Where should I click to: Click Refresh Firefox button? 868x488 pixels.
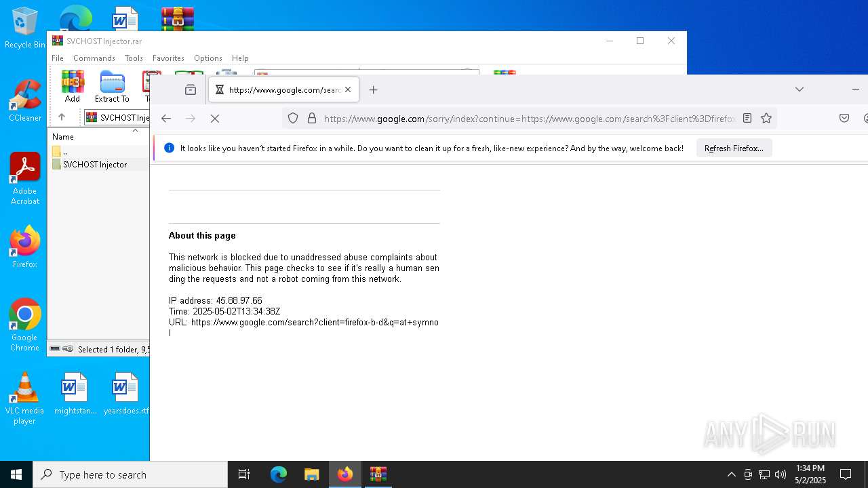(x=734, y=148)
